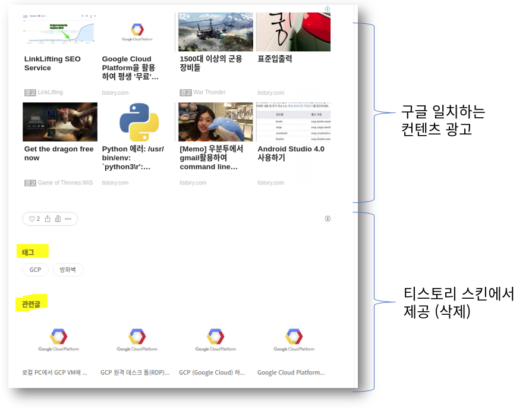Open 'Python 에러: /usr/bin/env' post link
532x410 pixels.
pos(133,158)
